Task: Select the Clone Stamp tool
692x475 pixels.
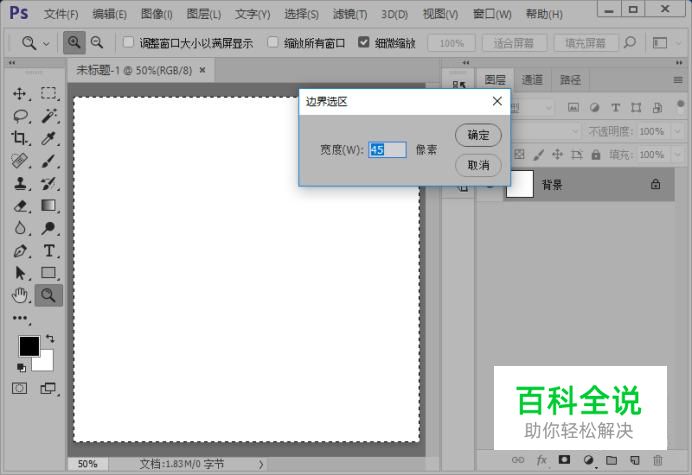Action: coord(19,183)
